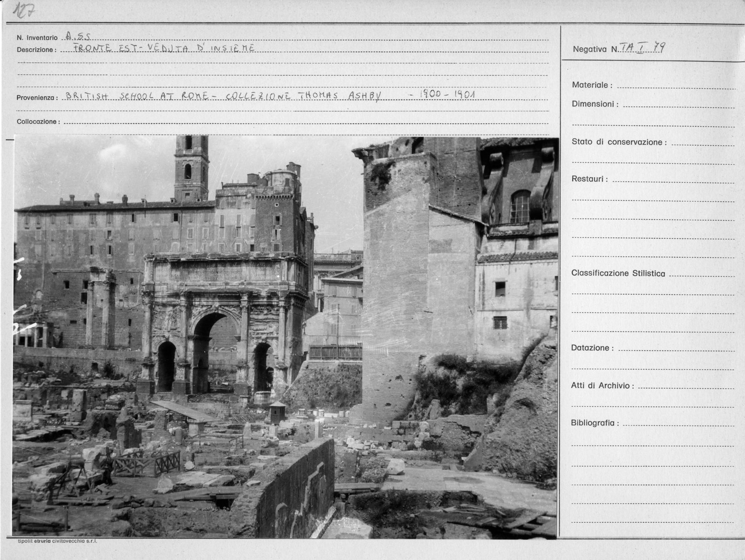Click the 'COLLEZIONE THOMAS ASHBY' handwritten text

click(x=304, y=95)
